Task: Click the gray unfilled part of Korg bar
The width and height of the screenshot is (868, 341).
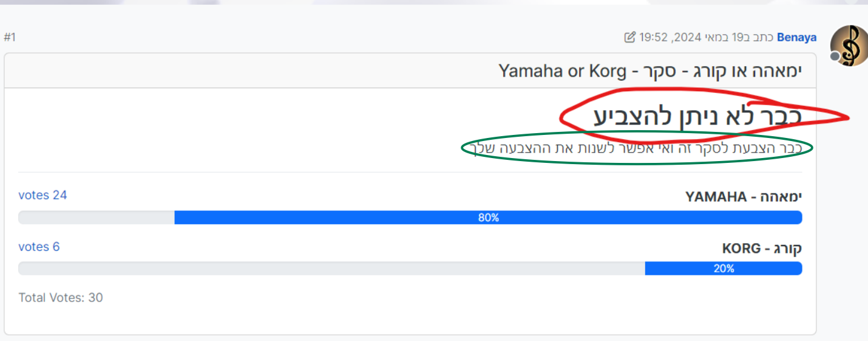Action: point(331,269)
